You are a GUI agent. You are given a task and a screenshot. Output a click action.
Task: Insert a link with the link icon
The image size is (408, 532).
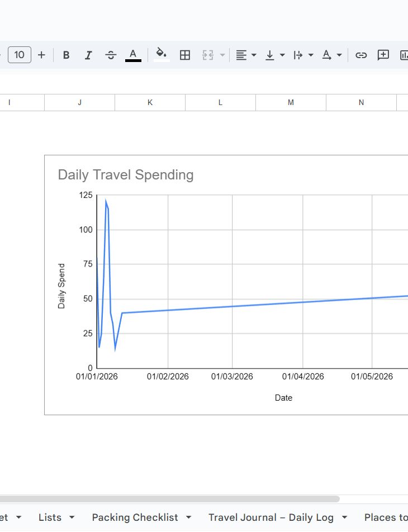(x=361, y=55)
